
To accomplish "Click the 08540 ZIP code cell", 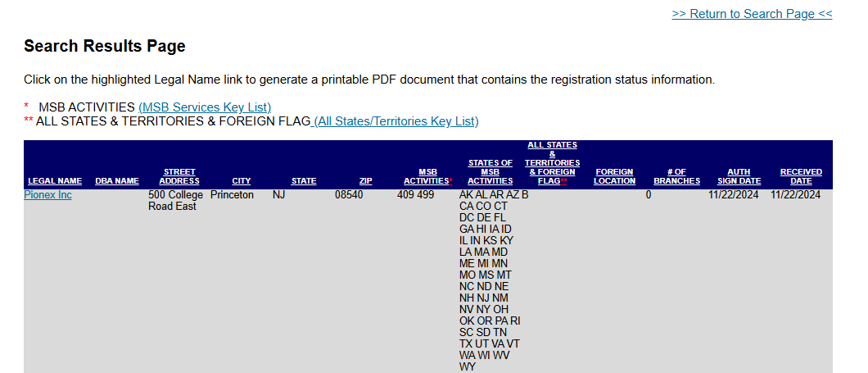I will (349, 195).
